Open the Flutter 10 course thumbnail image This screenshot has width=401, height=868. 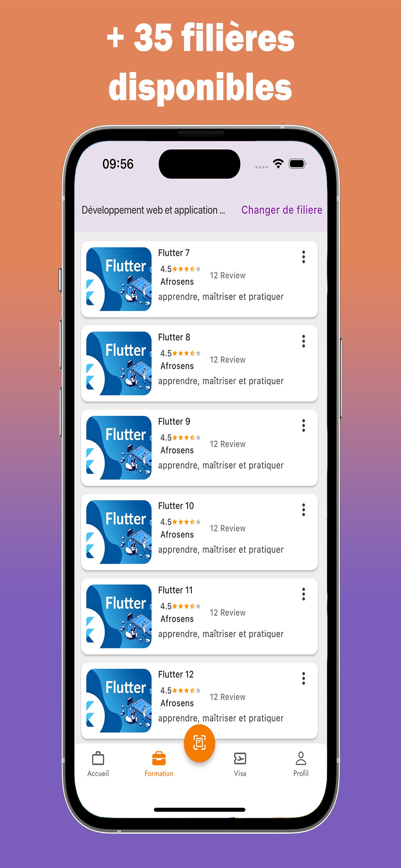coord(119,532)
